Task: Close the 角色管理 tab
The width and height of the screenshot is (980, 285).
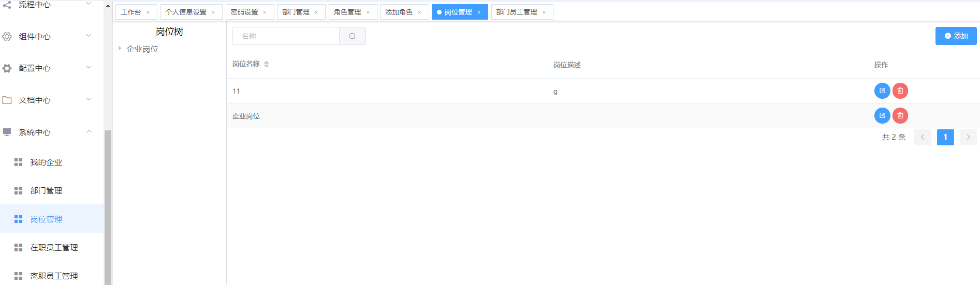Action: (x=368, y=12)
